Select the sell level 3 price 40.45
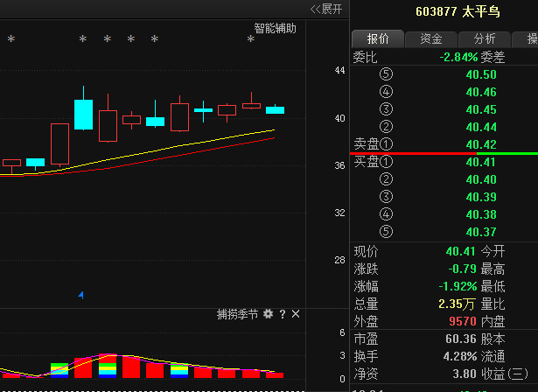The image size is (538, 392). 481,109
